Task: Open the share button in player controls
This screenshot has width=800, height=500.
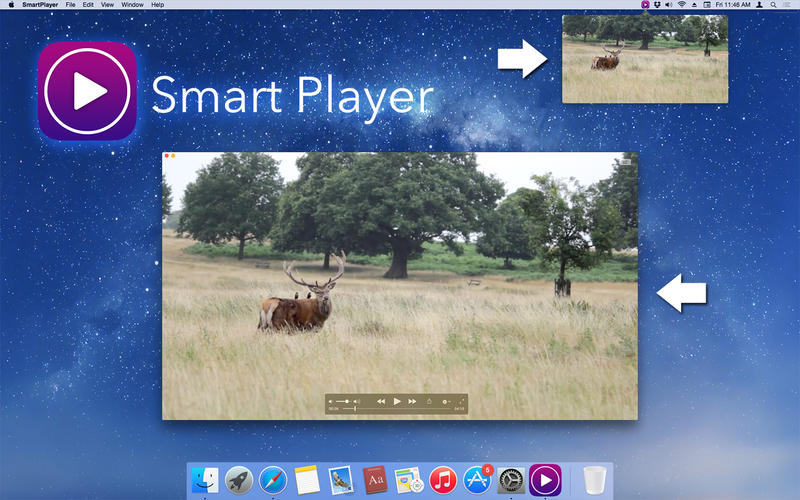Action: pyautogui.click(x=429, y=402)
